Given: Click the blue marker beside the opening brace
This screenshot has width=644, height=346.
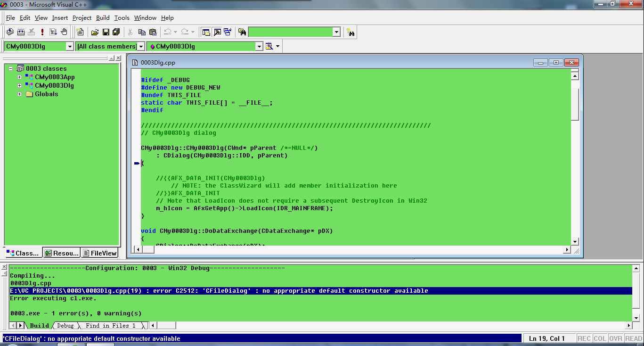Looking at the screenshot, I should click(x=137, y=163).
